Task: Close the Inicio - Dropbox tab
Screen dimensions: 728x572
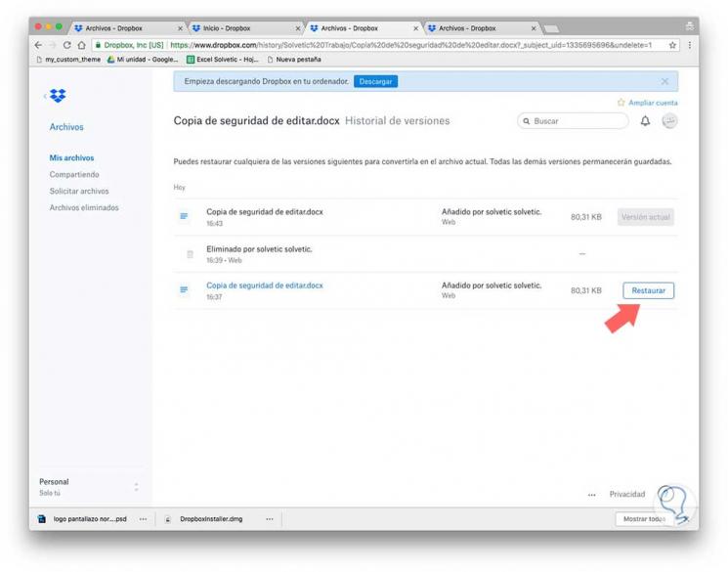Action: pyautogui.click(x=298, y=28)
